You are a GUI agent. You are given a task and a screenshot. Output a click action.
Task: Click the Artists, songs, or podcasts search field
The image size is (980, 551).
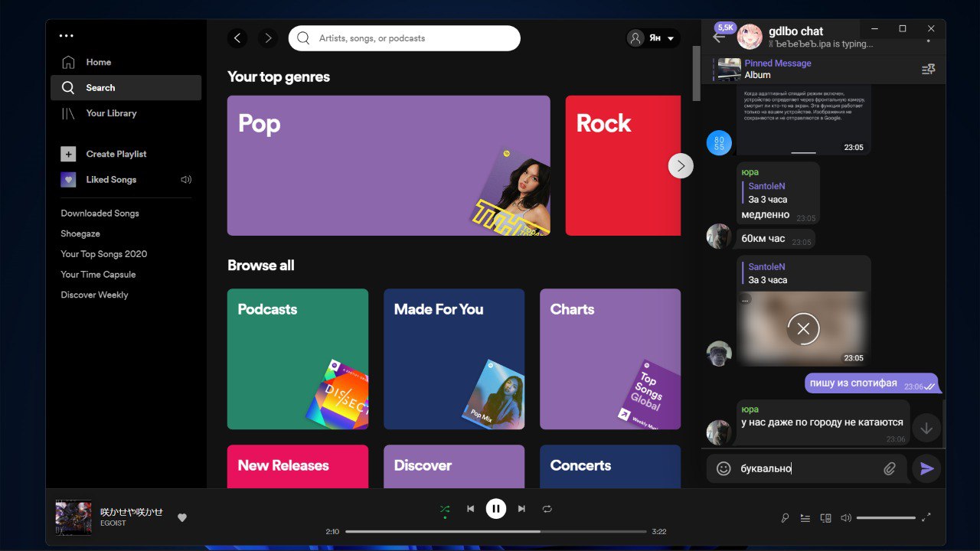[x=404, y=38]
